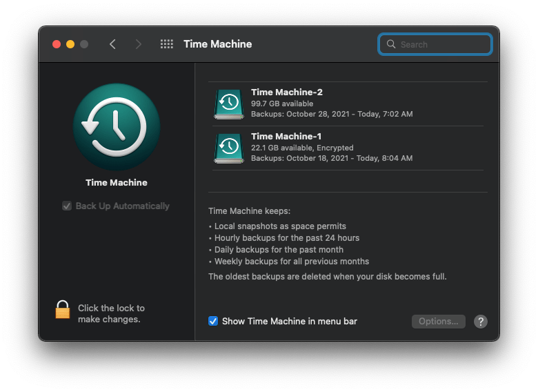Click 'The oldest backups are deleted' sentence
This screenshot has height=392, width=538.
pyautogui.click(x=328, y=276)
